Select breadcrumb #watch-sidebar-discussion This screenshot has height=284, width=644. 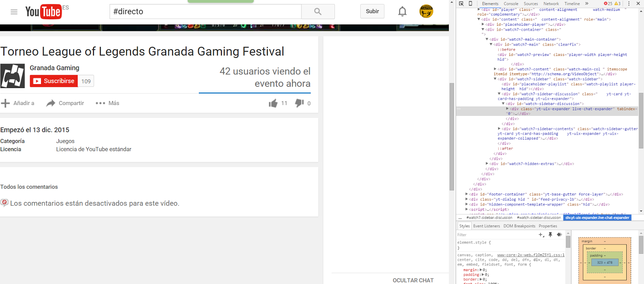click(539, 218)
